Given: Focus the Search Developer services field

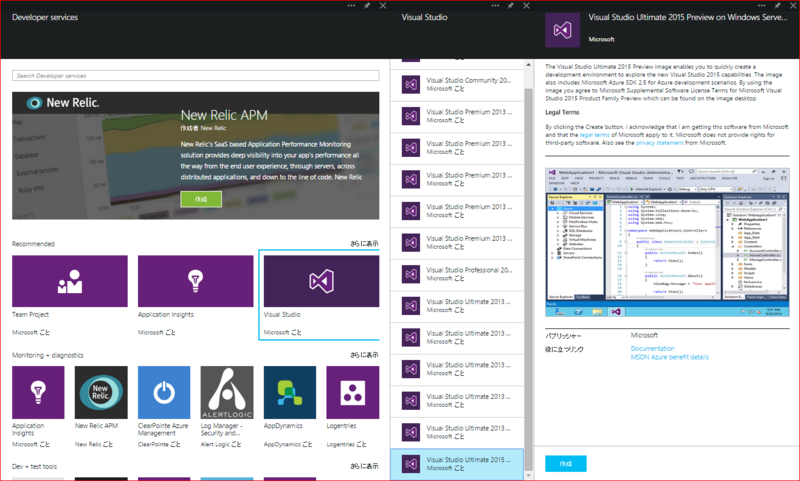Looking at the screenshot, I should point(195,75).
